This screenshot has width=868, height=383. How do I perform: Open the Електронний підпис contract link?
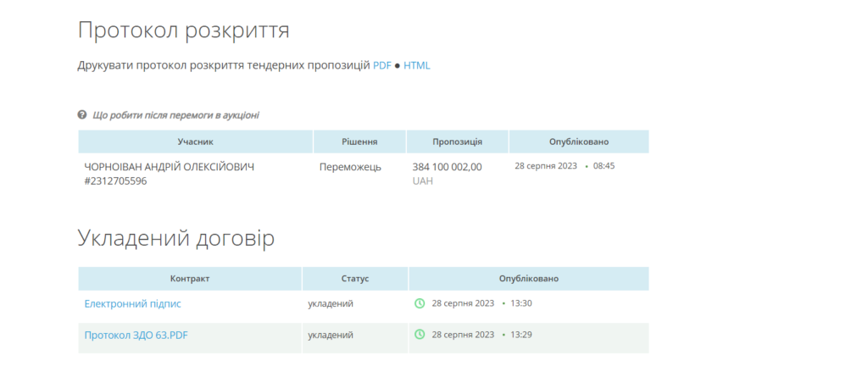tap(132, 303)
